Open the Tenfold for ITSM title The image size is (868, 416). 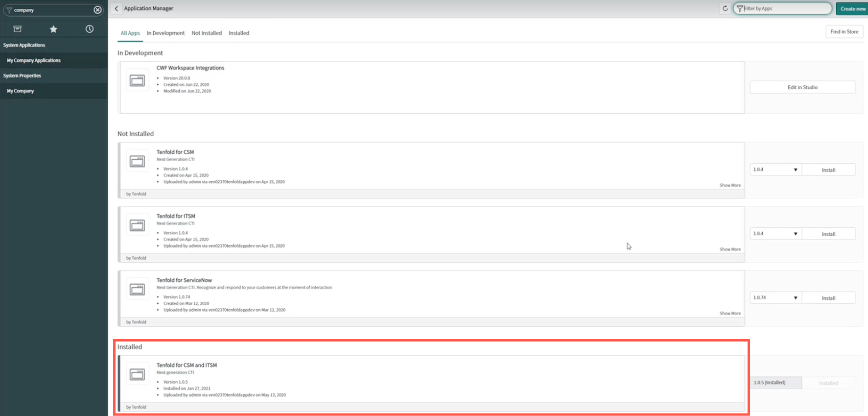(x=176, y=216)
